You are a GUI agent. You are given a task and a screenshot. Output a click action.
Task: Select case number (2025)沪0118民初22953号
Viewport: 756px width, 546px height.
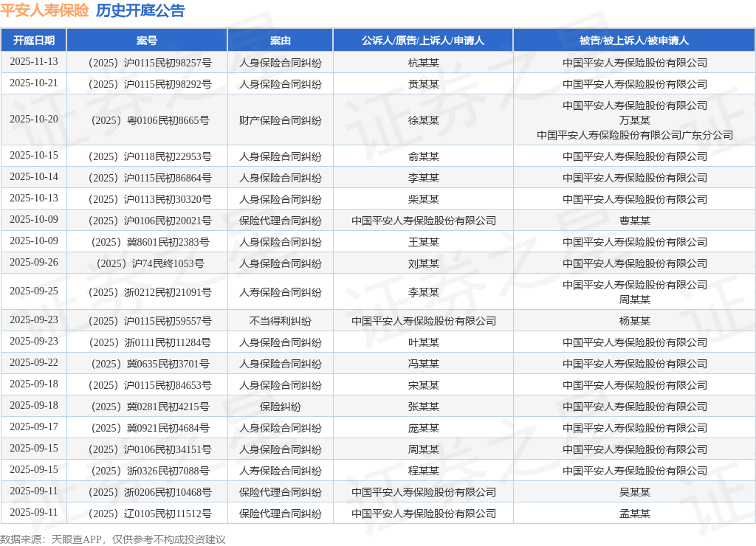(150, 156)
